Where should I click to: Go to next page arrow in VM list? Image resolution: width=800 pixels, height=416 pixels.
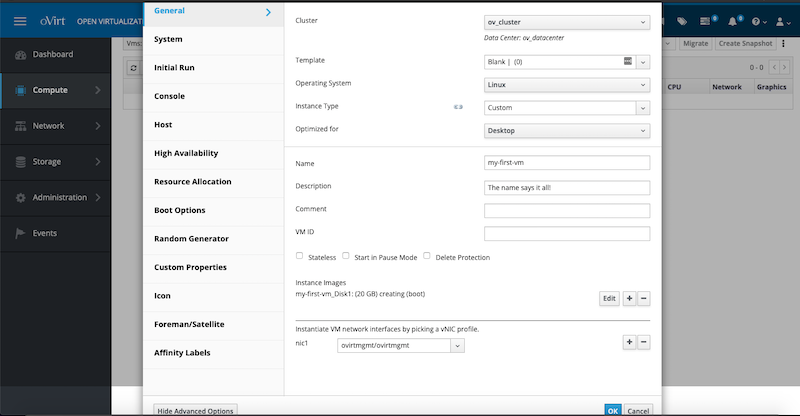(785, 67)
